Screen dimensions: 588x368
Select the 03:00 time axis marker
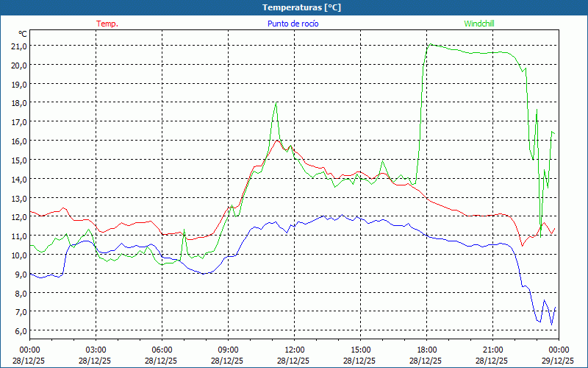tap(96, 350)
